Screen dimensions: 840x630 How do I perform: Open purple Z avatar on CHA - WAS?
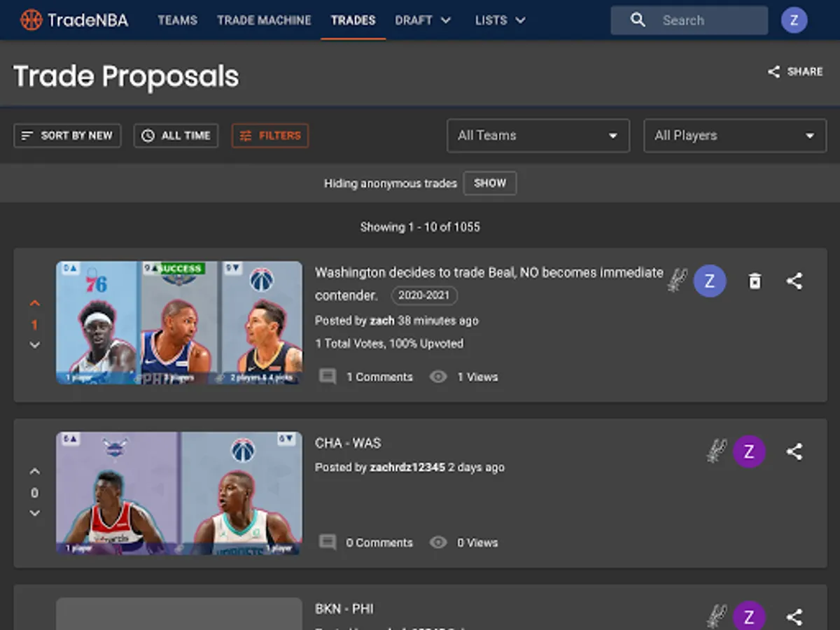click(x=749, y=451)
